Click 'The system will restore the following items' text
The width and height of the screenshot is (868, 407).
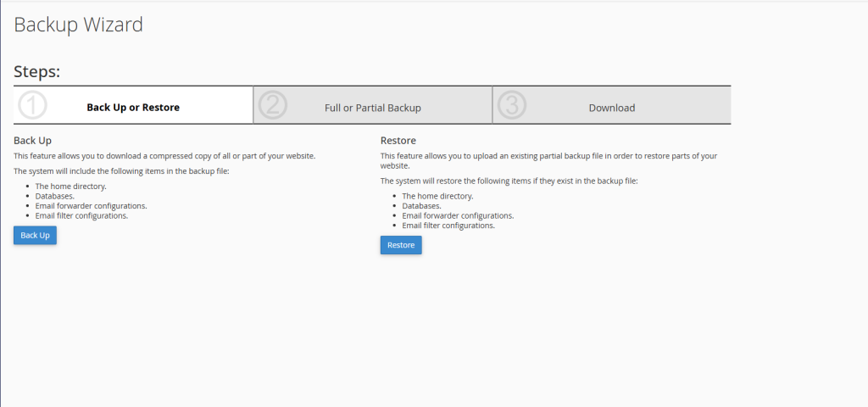(x=509, y=181)
